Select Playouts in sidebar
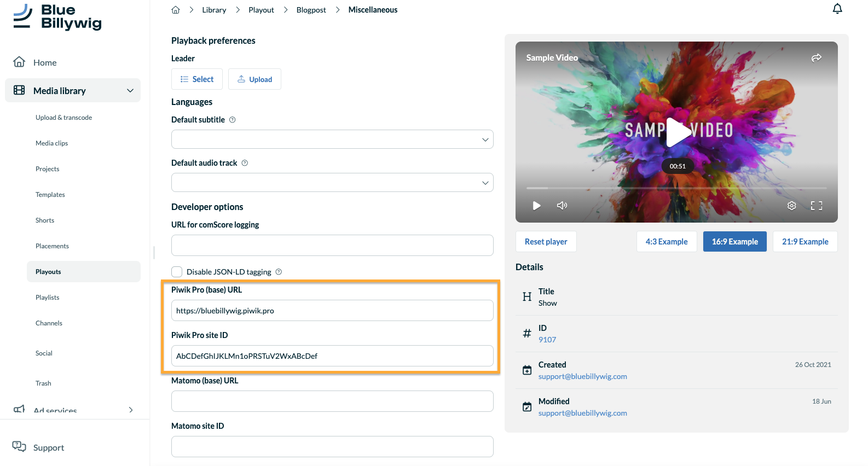Viewport: 868px width, 466px height. coord(84,272)
